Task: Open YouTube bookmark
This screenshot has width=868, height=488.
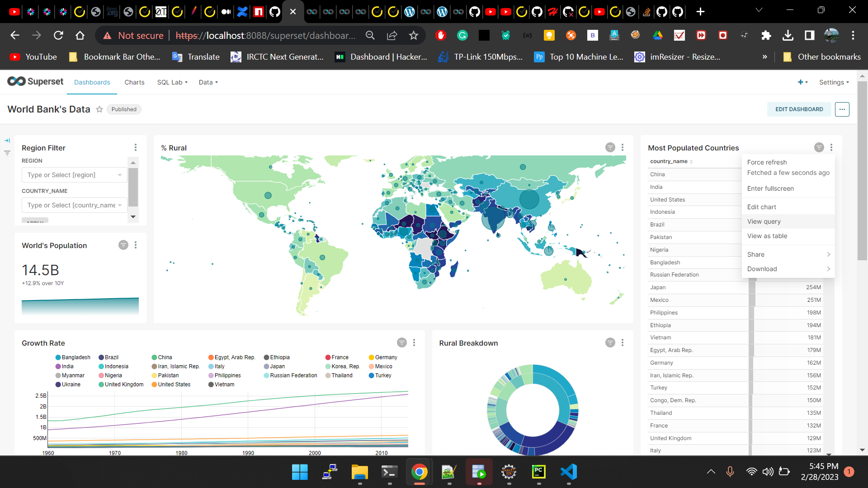Action: (x=34, y=57)
